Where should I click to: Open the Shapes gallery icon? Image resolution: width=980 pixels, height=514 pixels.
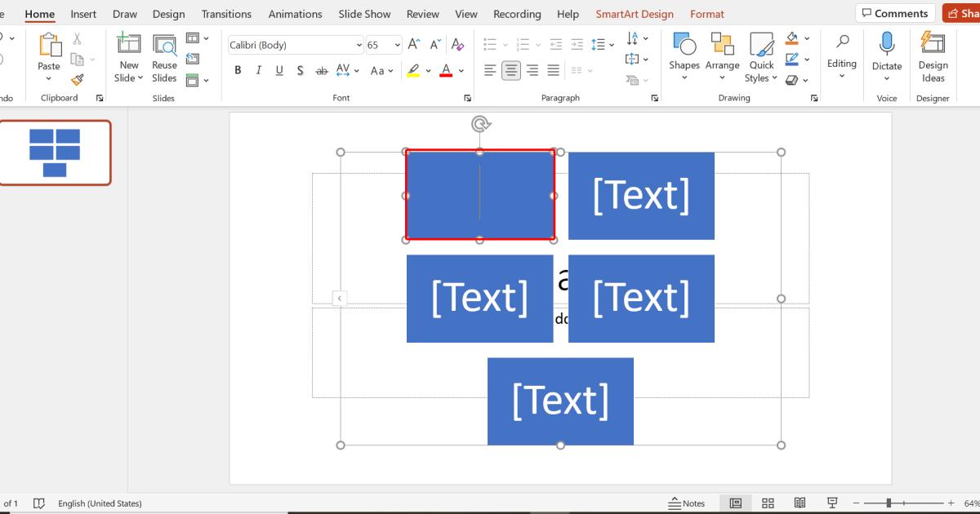pos(684,54)
